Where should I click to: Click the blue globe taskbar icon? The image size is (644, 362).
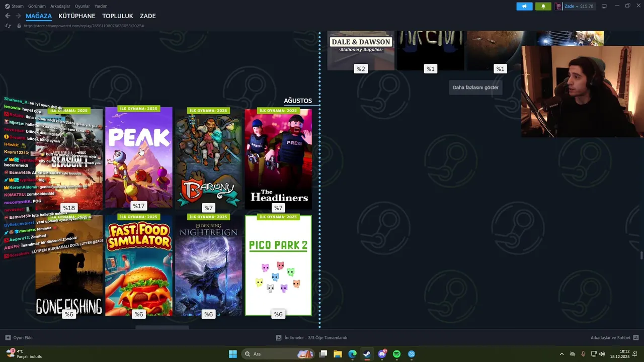tap(412, 354)
